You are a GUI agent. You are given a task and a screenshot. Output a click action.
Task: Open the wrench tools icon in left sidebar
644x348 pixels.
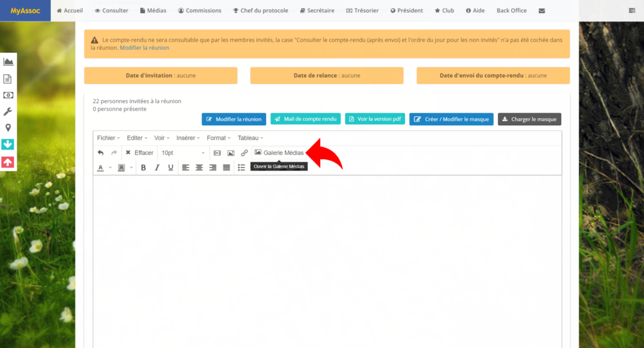(8, 111)
